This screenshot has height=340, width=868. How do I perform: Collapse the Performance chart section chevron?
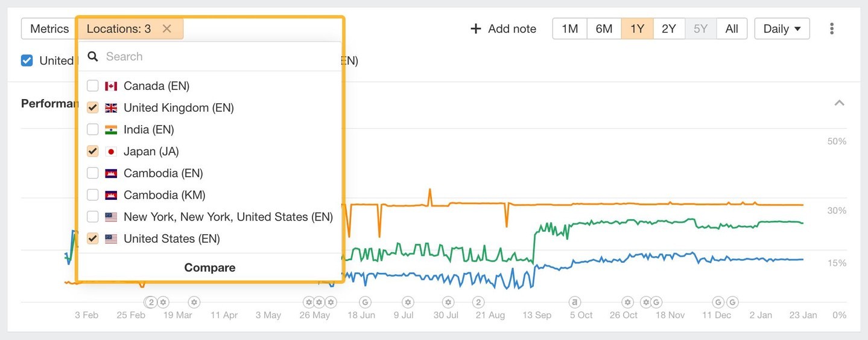pyautogui.click(x=839, y=103)
